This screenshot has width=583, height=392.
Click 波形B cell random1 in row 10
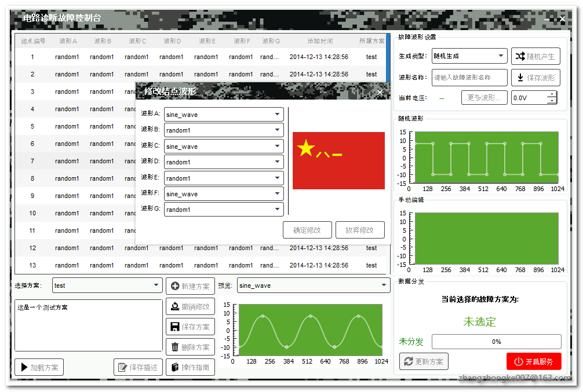[x=102, y=213]
